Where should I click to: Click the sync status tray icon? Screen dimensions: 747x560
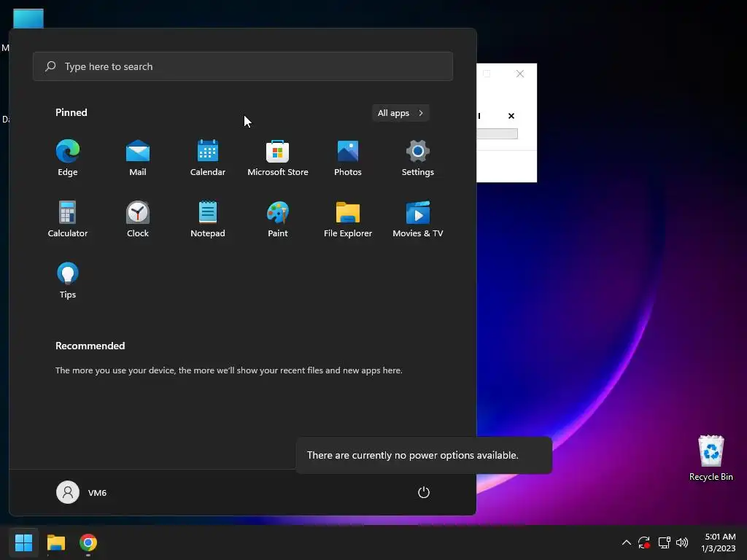click(644, 542)
